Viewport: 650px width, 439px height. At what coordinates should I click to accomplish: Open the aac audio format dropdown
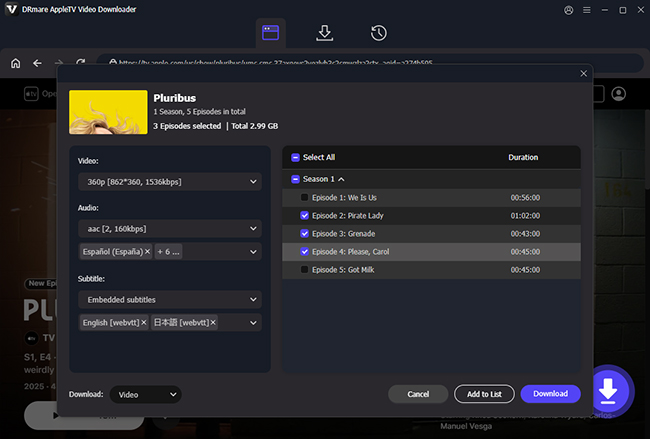coord(169,229)
